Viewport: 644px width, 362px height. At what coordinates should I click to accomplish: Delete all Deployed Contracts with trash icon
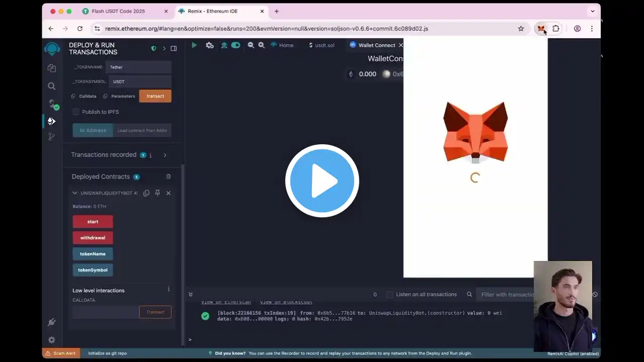pyautogui.click(x=169, y=176)
